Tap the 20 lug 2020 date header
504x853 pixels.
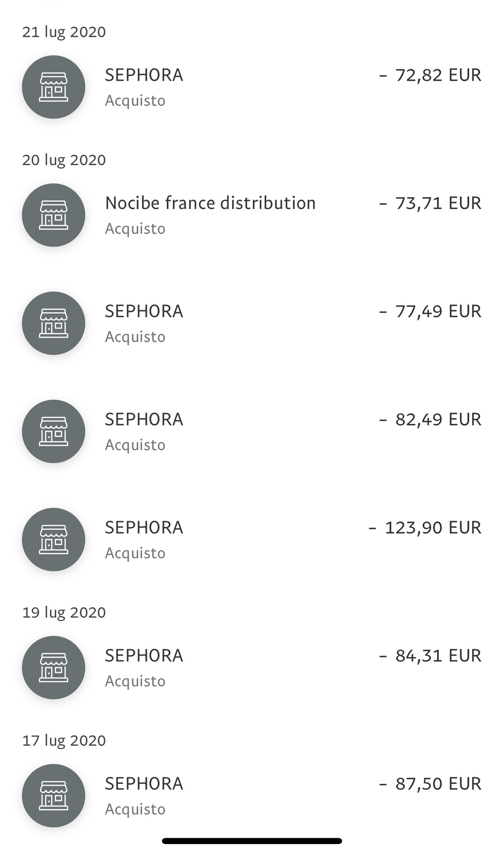click(x=64, y=160)
